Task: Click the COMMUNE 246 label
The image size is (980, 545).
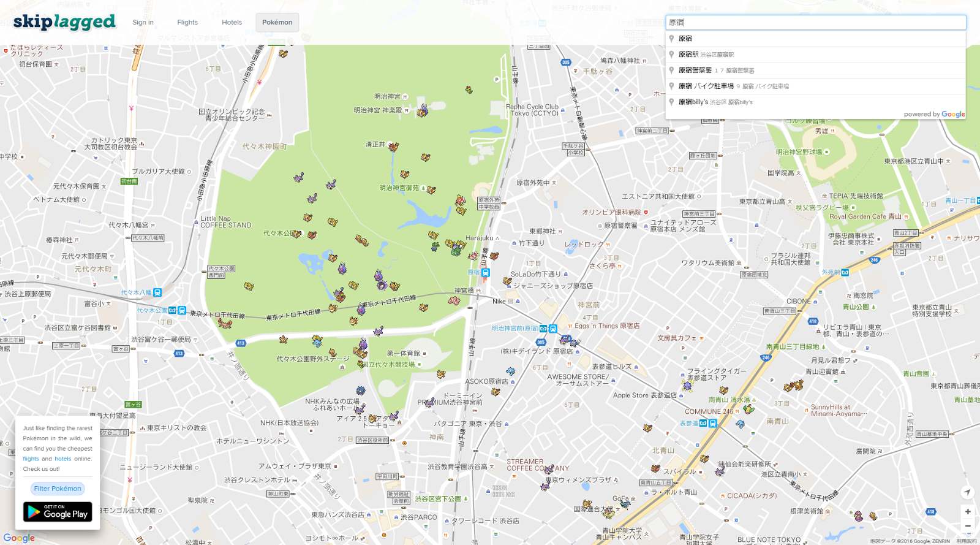Action: coord(709,412)
